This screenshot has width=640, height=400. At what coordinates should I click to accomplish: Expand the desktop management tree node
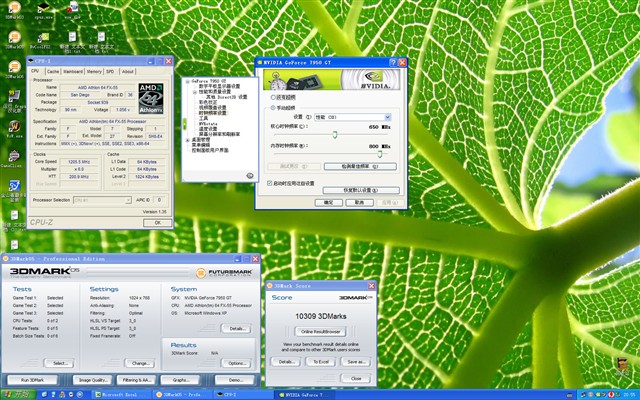tap(188, 140)
